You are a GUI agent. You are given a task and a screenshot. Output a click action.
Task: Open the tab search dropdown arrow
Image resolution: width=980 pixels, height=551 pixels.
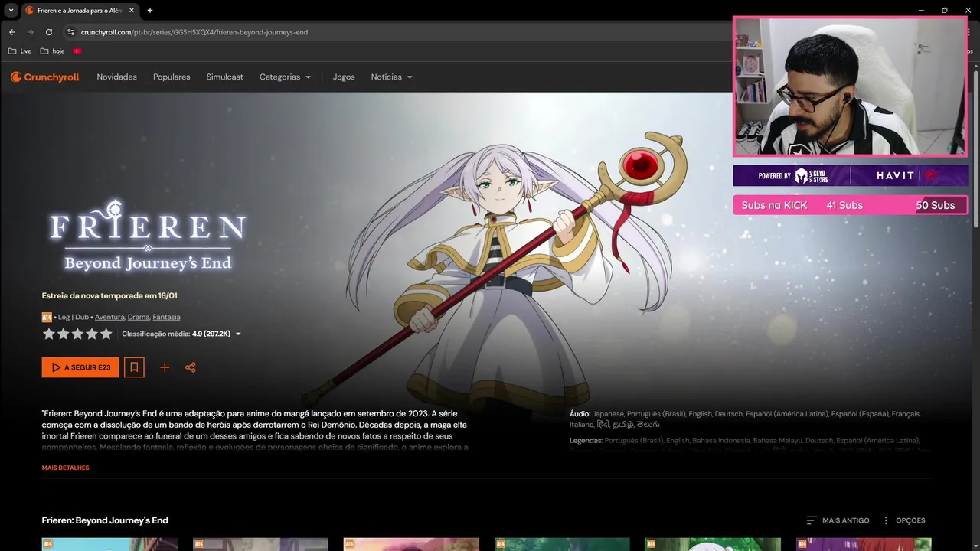tap(11, 10)
